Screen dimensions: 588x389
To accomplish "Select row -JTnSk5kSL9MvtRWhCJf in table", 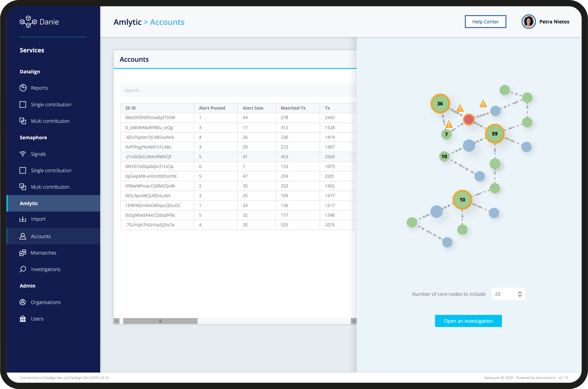I will pyautogui.click(x=148, y=157).
